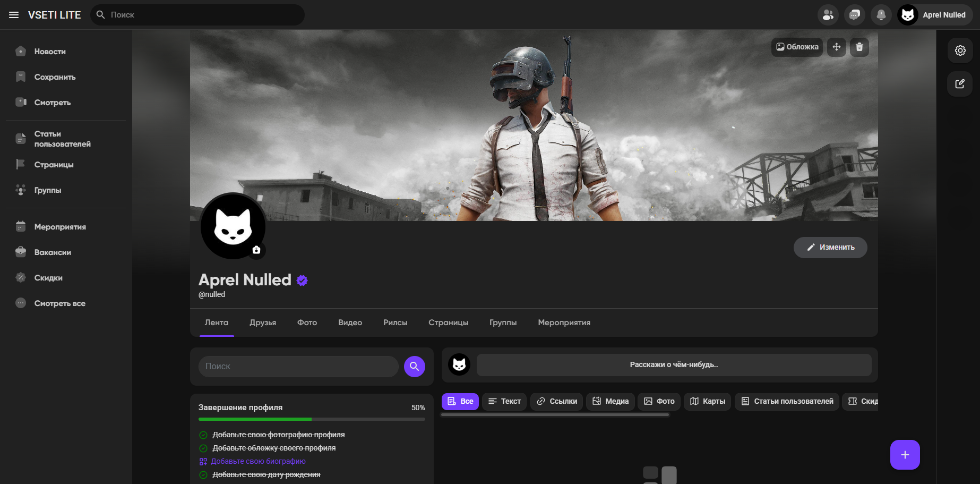This screenshot has height=484, width=980.
Task: Click the purple search button
Action: 415,367
